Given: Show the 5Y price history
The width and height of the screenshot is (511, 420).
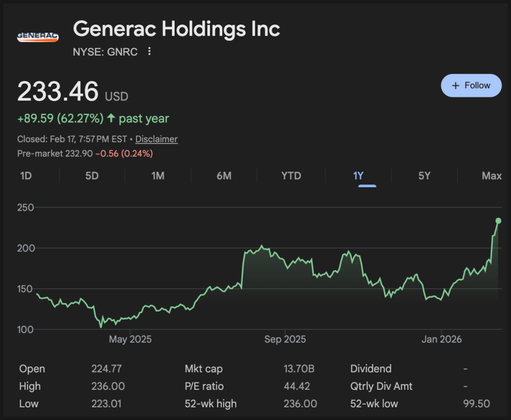Looking at the screenshot, I should [424, 176].
